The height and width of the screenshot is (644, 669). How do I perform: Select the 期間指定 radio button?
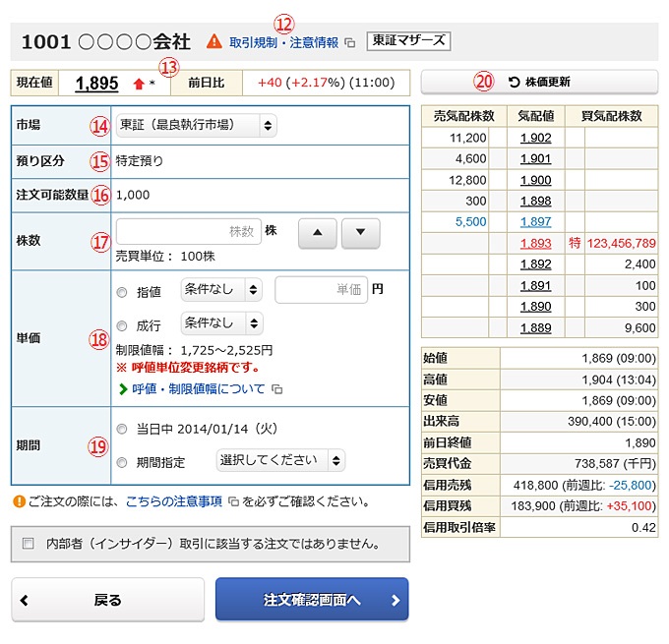coord(122,462)
